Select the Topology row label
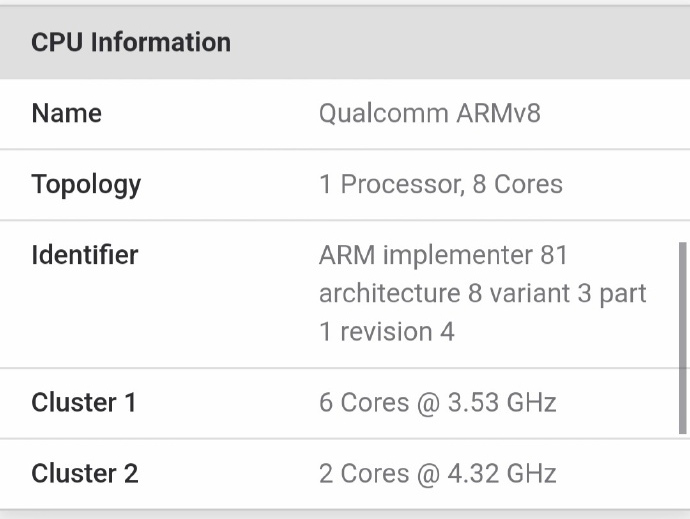The image size is (690, 519). pos(86,185)
